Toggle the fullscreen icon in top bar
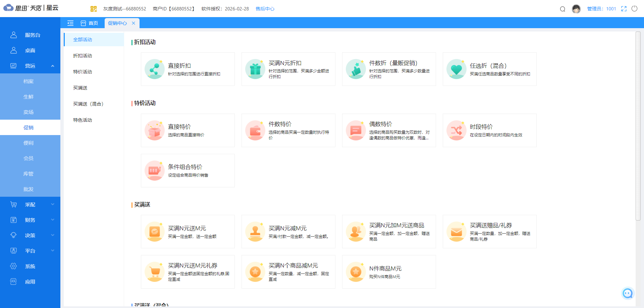Viewport: 644px width, 308px height. pyautogui.click(x=624, y=9)
